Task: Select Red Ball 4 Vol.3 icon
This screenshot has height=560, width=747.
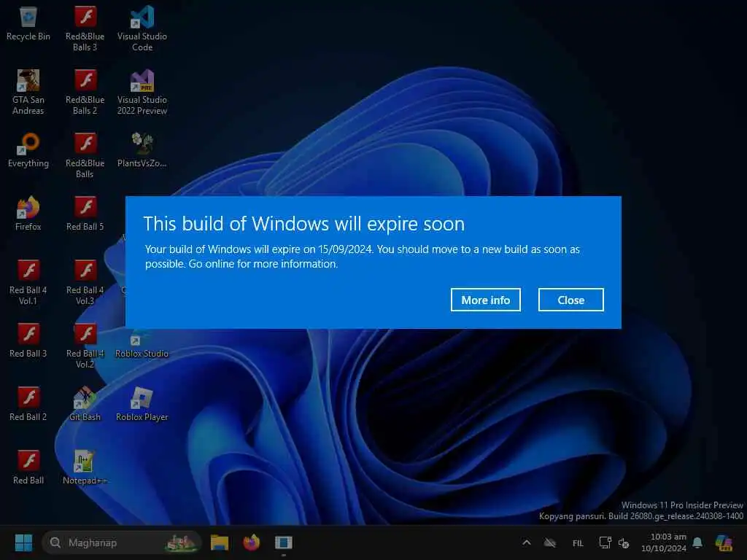Action: (85, 281)
